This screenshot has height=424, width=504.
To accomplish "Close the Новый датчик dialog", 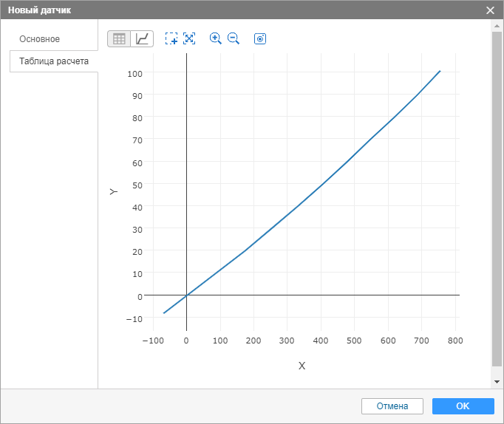I will (x=490, y=10).
